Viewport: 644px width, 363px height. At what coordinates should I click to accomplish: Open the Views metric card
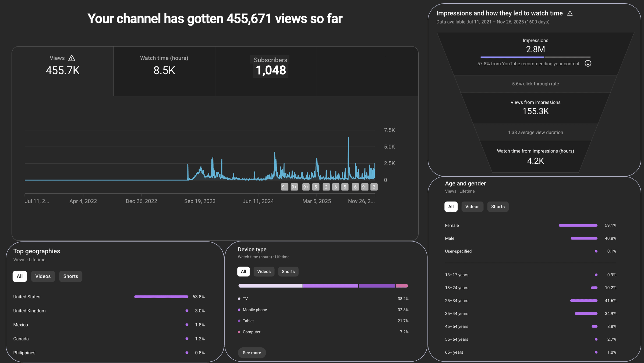(x=63, y=71)
